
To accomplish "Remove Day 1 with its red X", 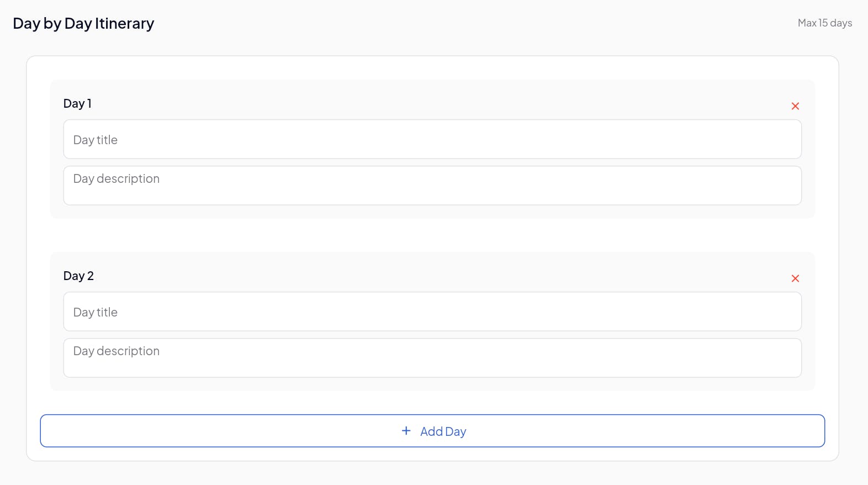I will [795, 106].
